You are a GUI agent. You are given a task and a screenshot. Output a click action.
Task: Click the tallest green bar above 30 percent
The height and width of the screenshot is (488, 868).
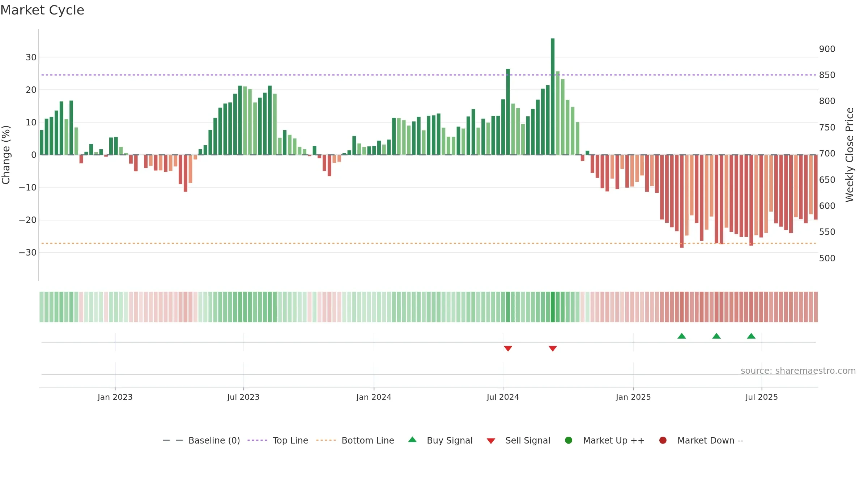click(x=553, y=97)
